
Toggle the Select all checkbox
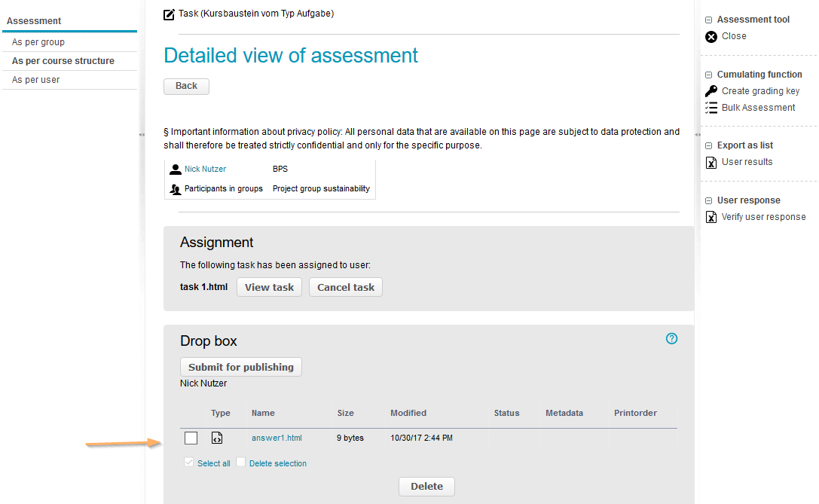(x=189, y=463)
